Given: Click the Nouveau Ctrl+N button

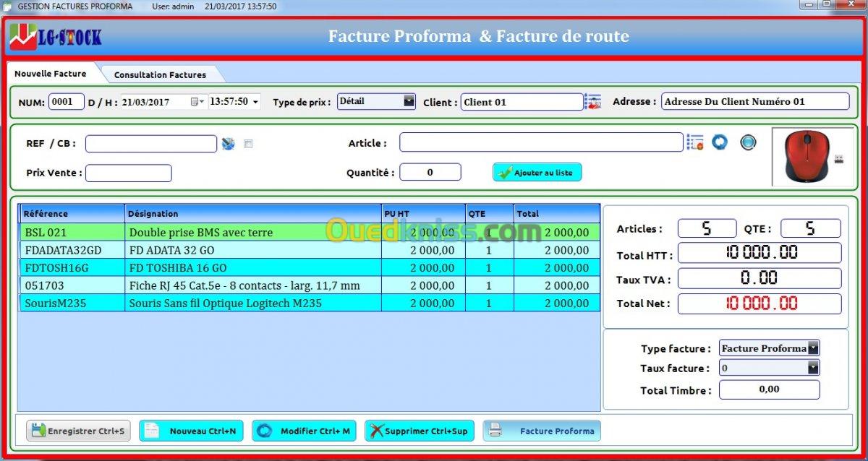Looking at the screenshot, I should point(192,431).
